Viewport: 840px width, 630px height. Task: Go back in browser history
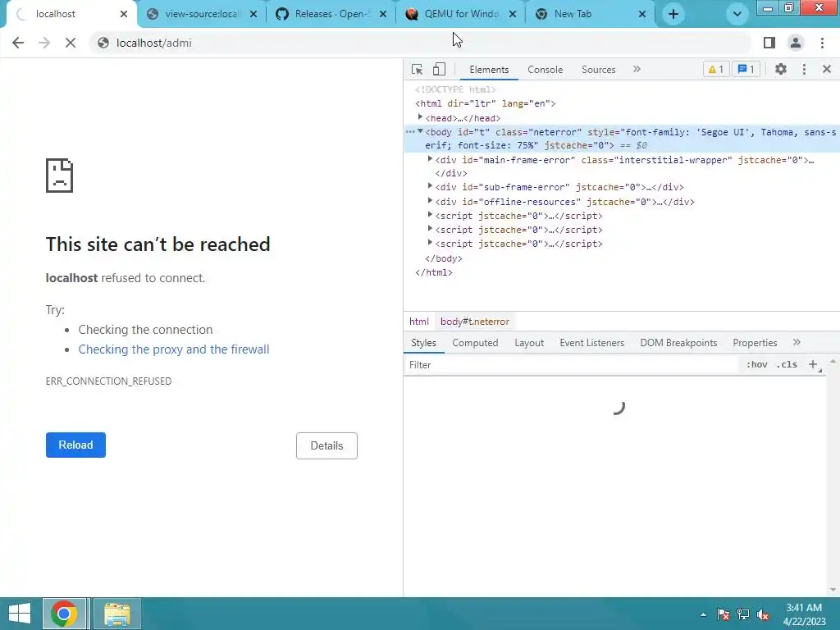pyautogui.click(x=18, y=43)
